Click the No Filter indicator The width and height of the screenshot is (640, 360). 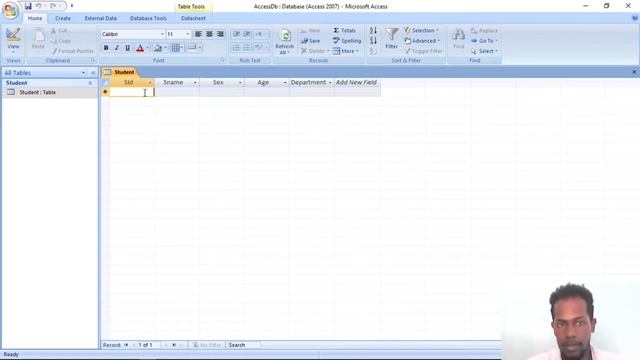coord(208,345)
